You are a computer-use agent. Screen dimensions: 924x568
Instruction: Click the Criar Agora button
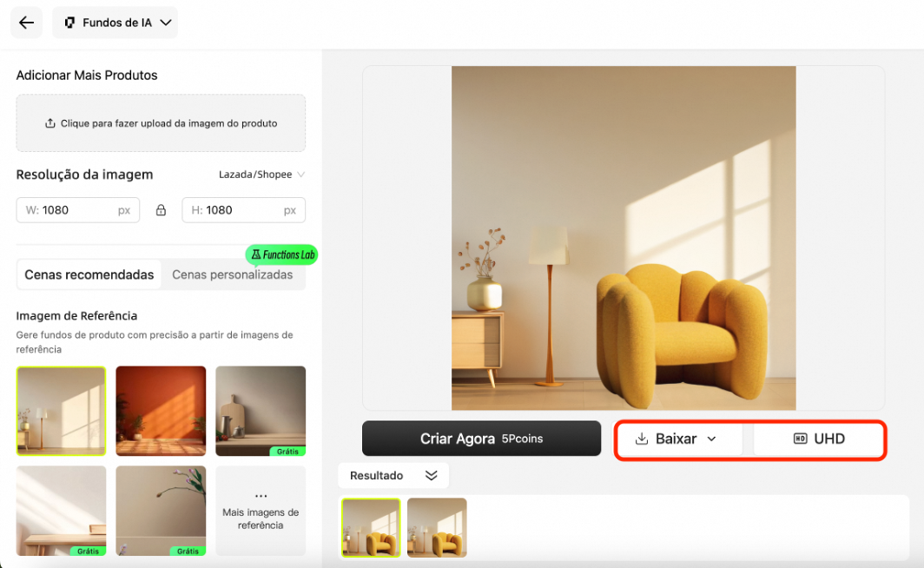point(481,439)
